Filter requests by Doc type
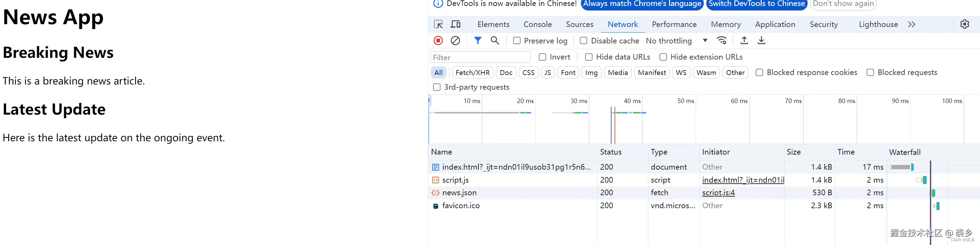The width and height of the screenshot is (980, 245). point(506,73)
